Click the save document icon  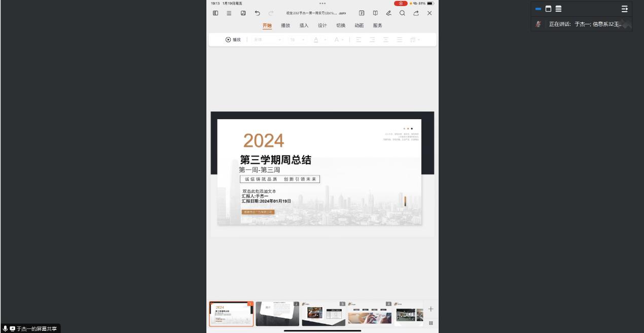click(x=243, y=13)
